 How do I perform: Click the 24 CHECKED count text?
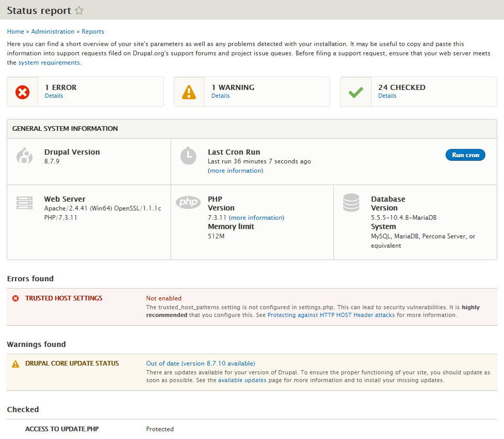(x=402, y=87)
